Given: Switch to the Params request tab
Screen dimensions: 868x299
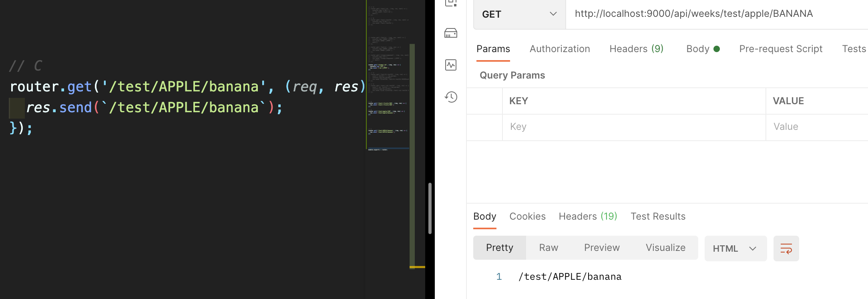Looking at the screenshot, I should point(493,49).
